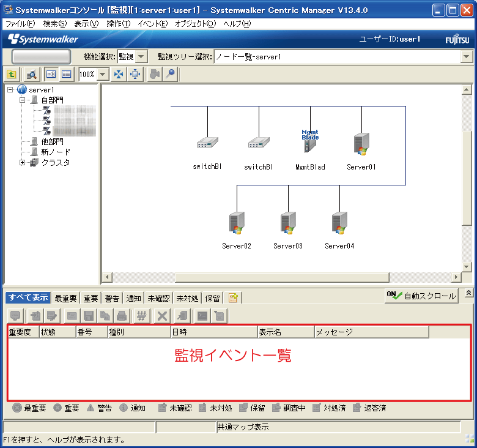The image size is (477, 448).
Task: Open the 100% zoom dropdown
Action: pyautogui.click(x=103, y=74)
